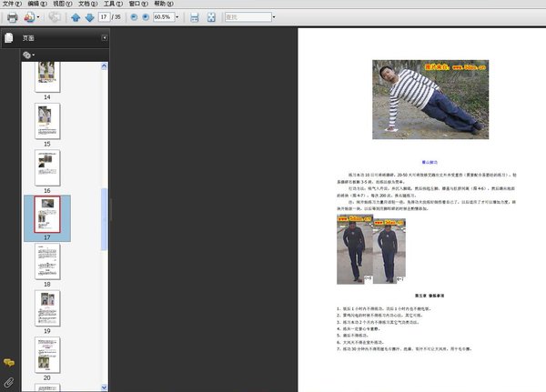
Task: Open the Attachments paperclip icon
Action: tap(9, 383)
